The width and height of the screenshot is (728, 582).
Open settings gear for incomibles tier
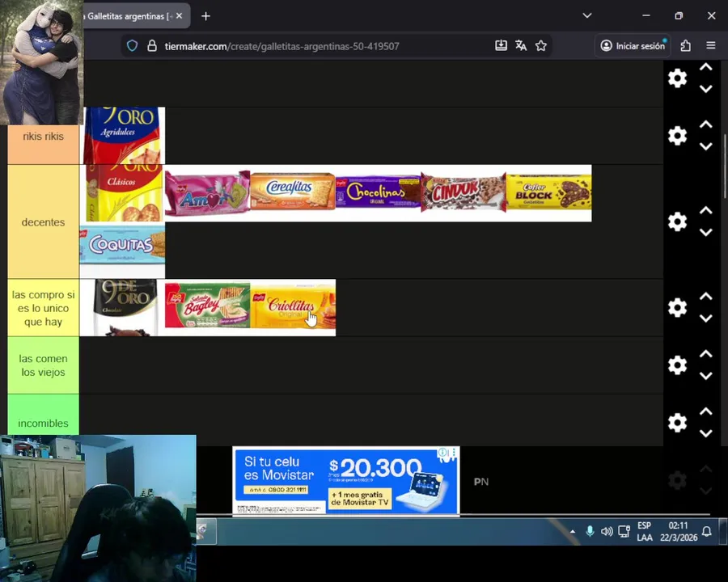point(677,422)
